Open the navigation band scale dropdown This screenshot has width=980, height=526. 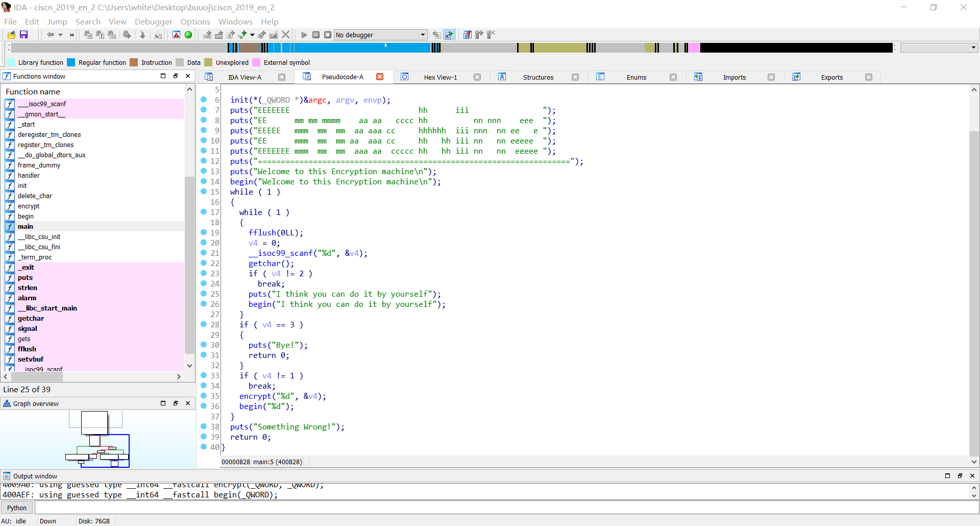point(973,47)
